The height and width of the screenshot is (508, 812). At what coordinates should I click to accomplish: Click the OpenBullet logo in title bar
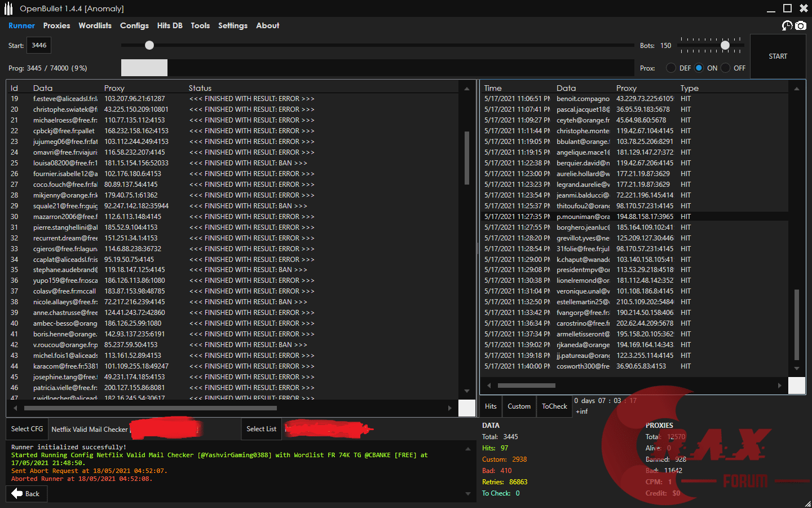click(x=8, y=8)
